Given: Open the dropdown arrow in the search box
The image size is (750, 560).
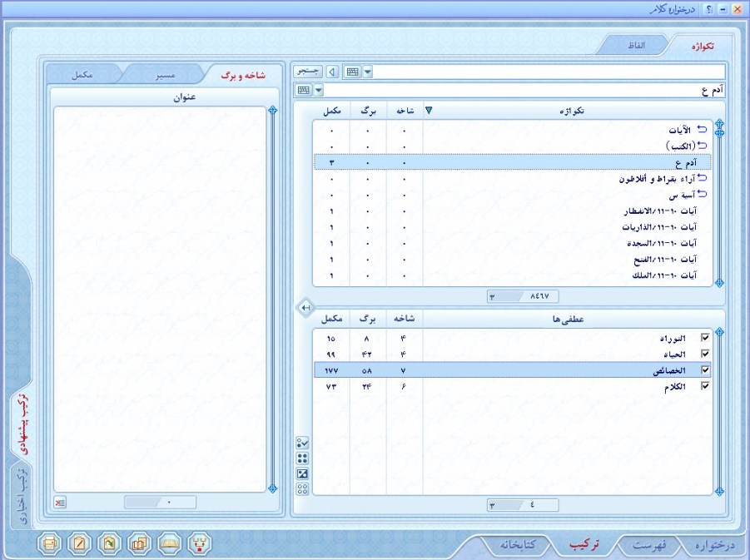Looking at the screenshot, I should tap(368, 72).
